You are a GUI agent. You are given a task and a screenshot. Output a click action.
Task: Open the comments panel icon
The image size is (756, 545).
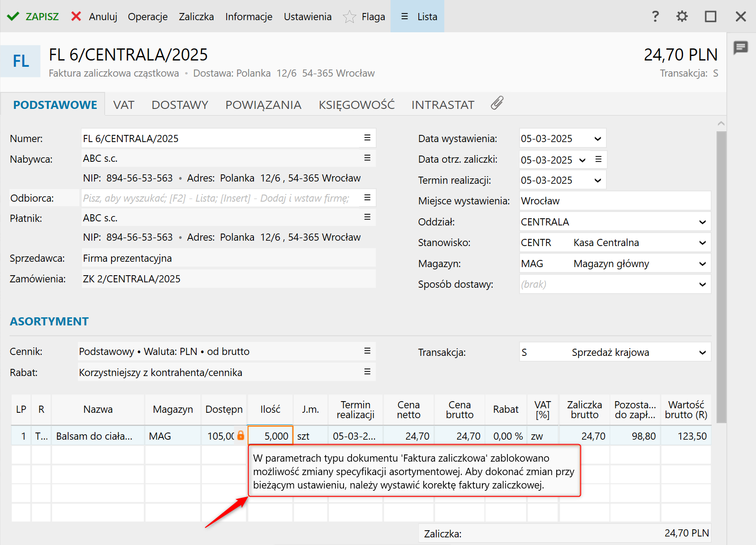[740, 47]
